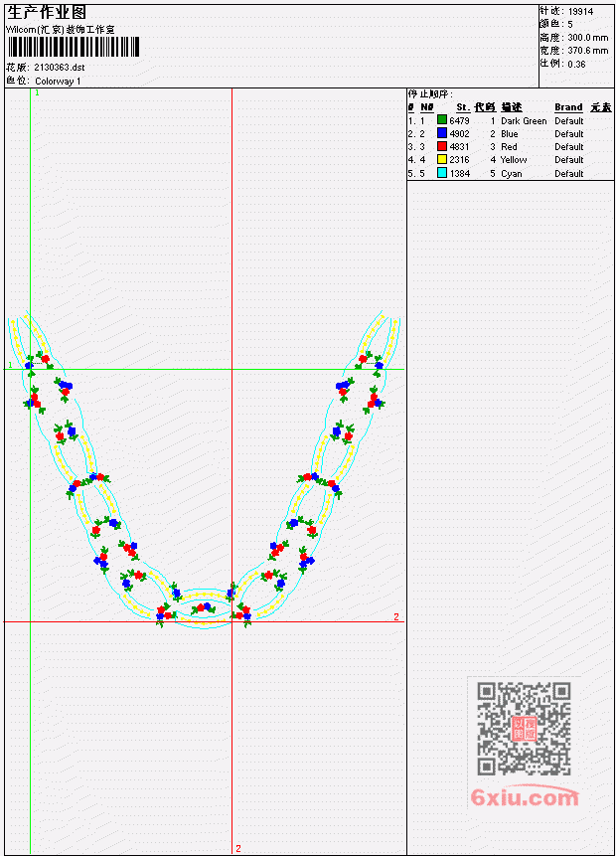Click the stitch count 1384
The height and width of the screenshot is (856, 616).
459,174
